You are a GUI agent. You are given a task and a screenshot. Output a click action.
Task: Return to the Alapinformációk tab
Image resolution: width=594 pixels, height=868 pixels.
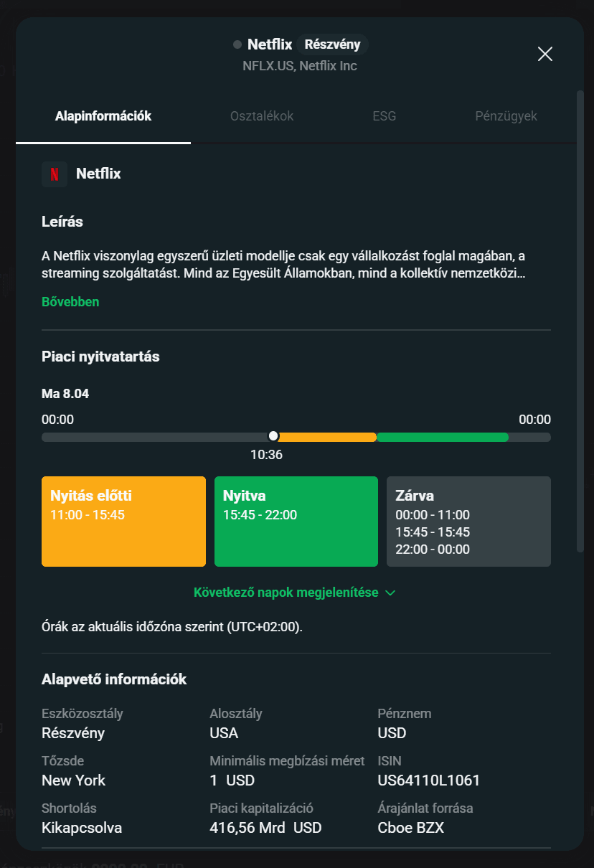pos(103,115)
